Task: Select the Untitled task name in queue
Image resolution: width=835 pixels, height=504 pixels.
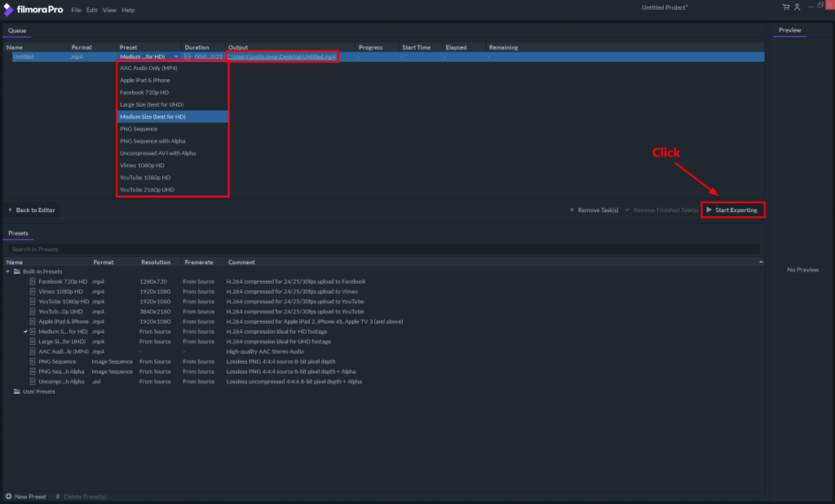Action: (24, 56)
